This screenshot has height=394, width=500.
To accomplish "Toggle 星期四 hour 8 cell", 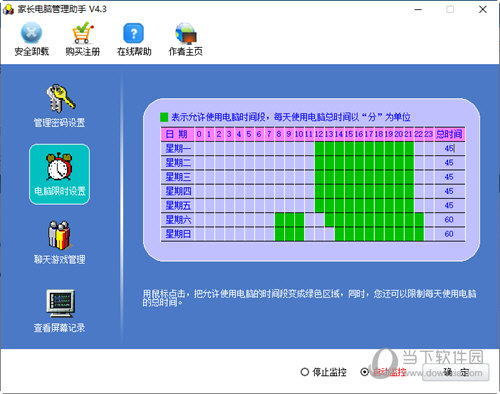I will (x=279, y=191).
